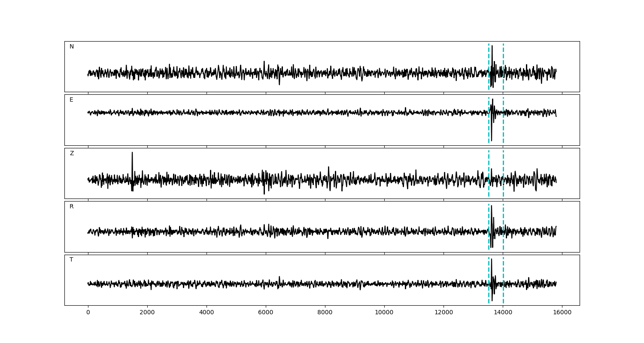Click the "T" channel label
Image resolution: width=644 pixels, height=343 pixels.
pyautogui.click(x=71, y=260)
